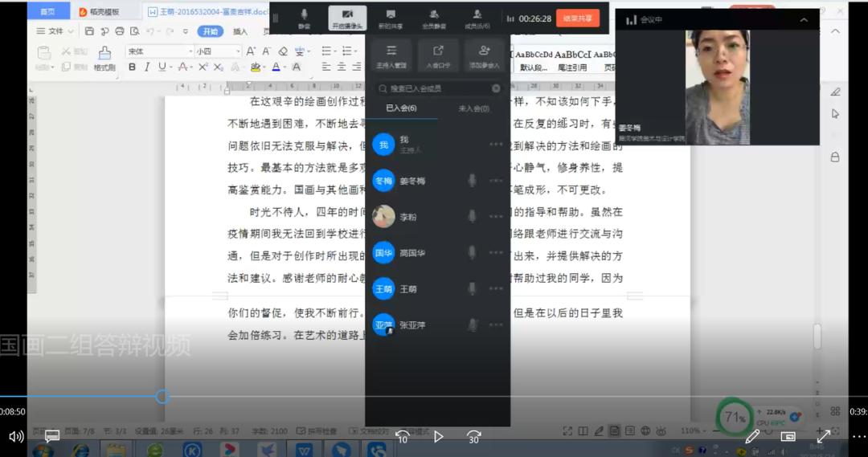
Task: Rewind the video 10 seconds
Action: coord(403,436)
